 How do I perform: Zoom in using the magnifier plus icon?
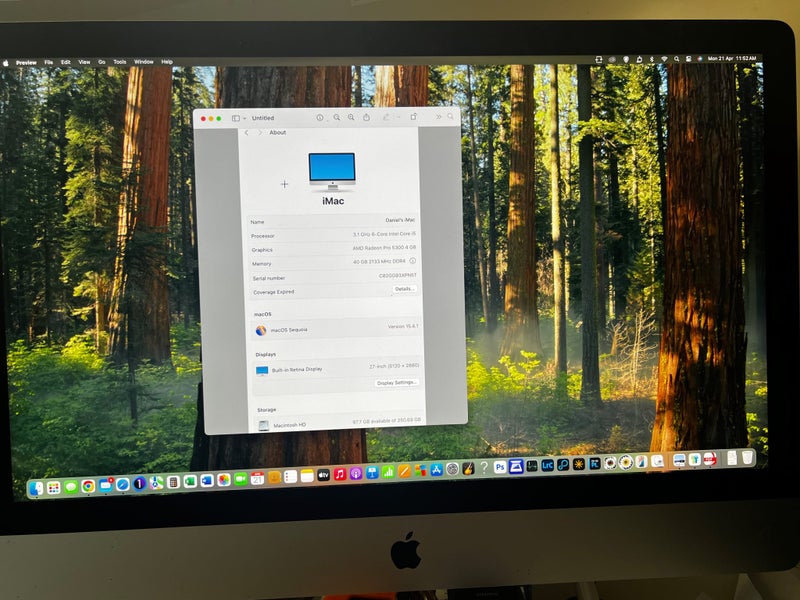pyautogui.click(x=351, y=117)
